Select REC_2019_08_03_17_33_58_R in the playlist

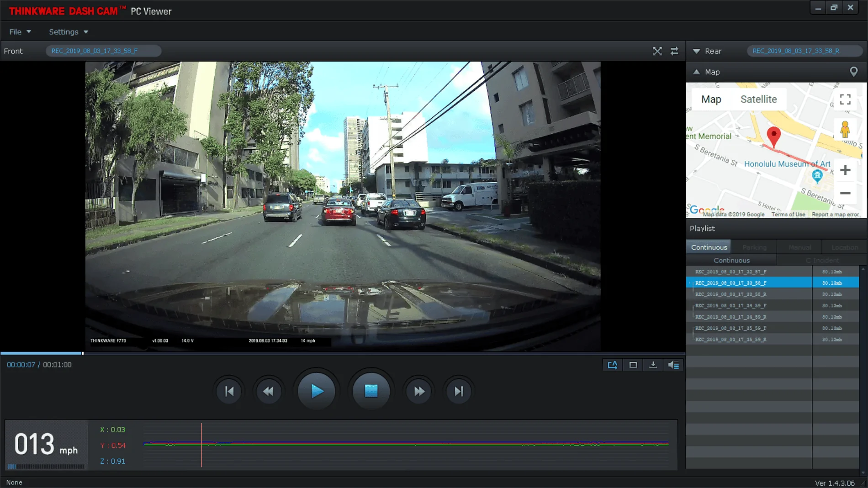pos(749,294)
